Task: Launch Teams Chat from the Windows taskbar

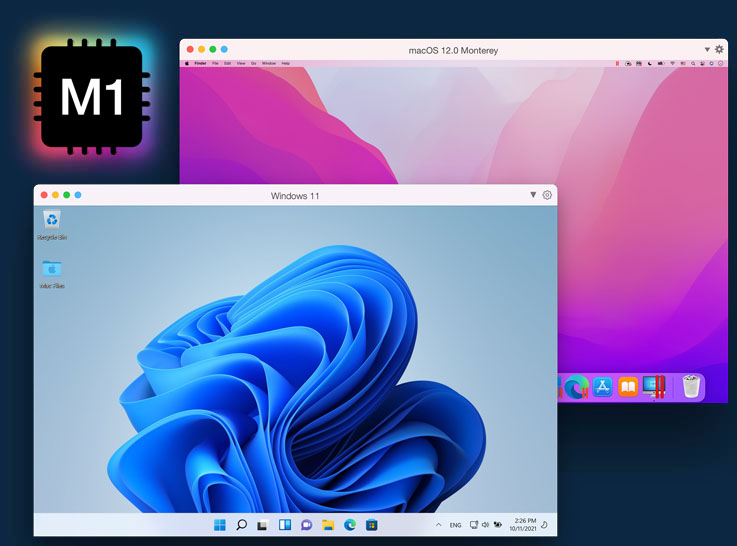Action: click(306, 525)
